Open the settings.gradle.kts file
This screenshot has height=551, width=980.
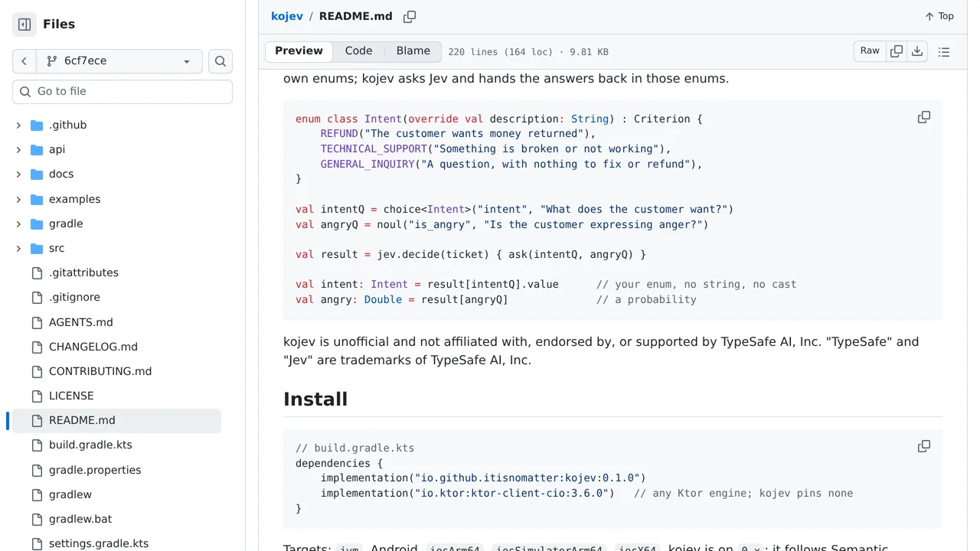[99, 544]
